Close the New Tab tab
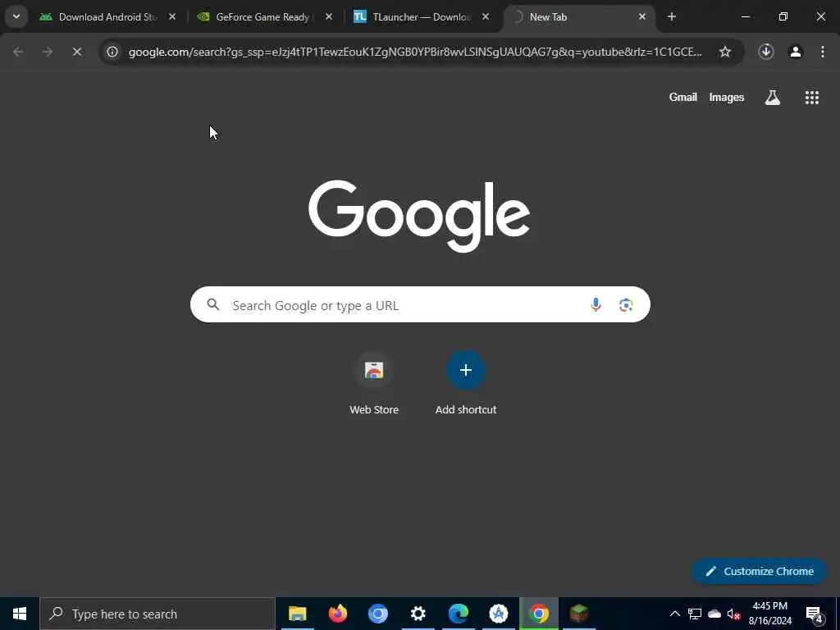 coord(641,17)
